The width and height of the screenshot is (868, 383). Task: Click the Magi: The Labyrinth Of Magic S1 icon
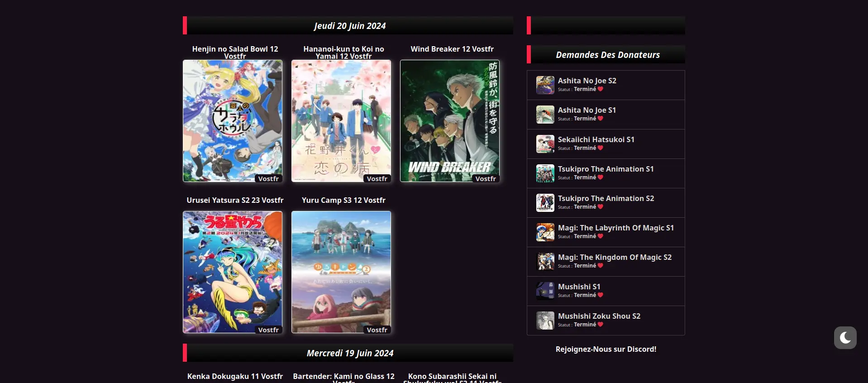point(545,232)
